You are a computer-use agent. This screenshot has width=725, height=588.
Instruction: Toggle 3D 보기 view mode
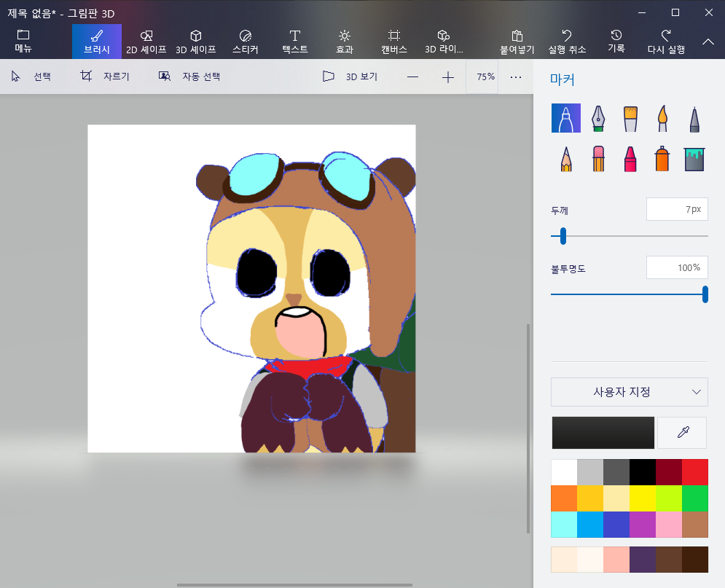[x=350, y=77]
